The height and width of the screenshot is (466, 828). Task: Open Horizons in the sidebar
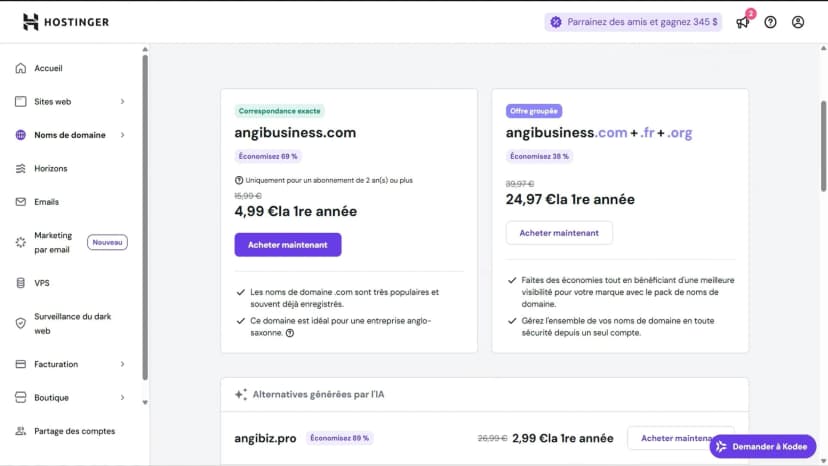[x=50, y=168]
